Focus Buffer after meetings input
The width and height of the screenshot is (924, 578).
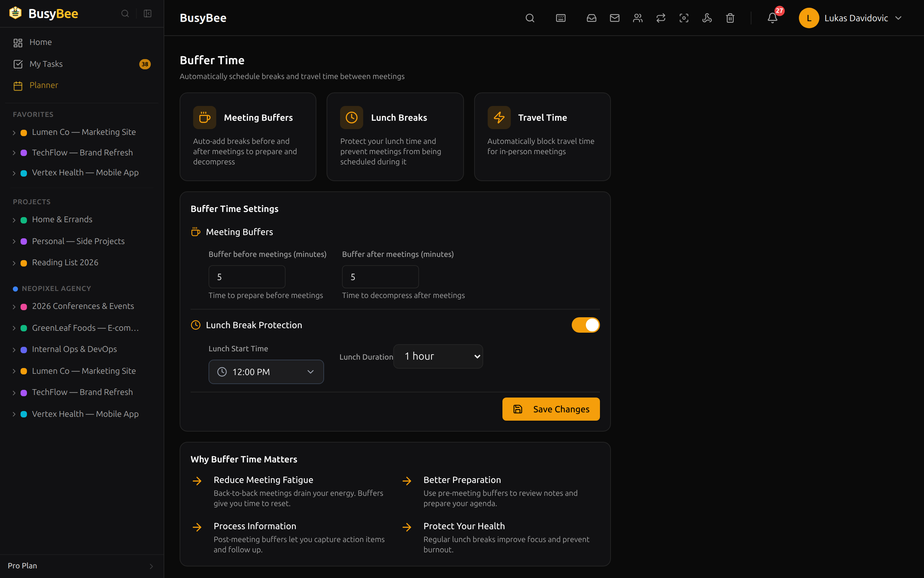tap(380, 277)
